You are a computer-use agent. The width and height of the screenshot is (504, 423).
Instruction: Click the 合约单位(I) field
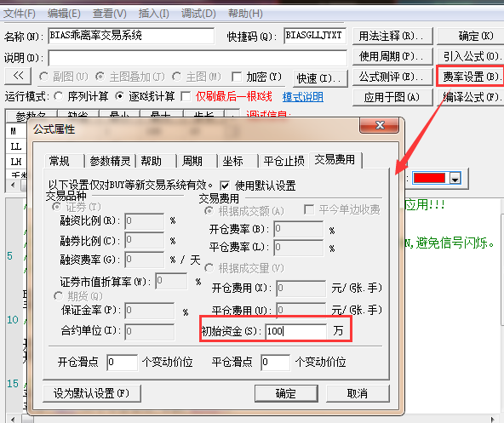150,331
